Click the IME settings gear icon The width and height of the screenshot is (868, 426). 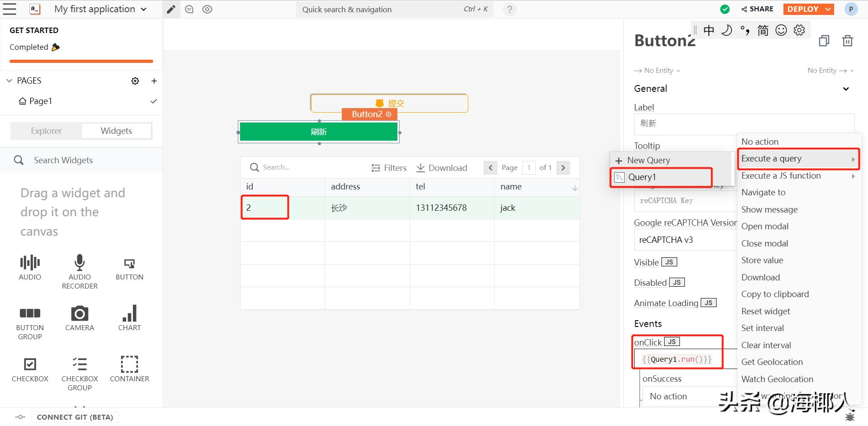[799, 30]
